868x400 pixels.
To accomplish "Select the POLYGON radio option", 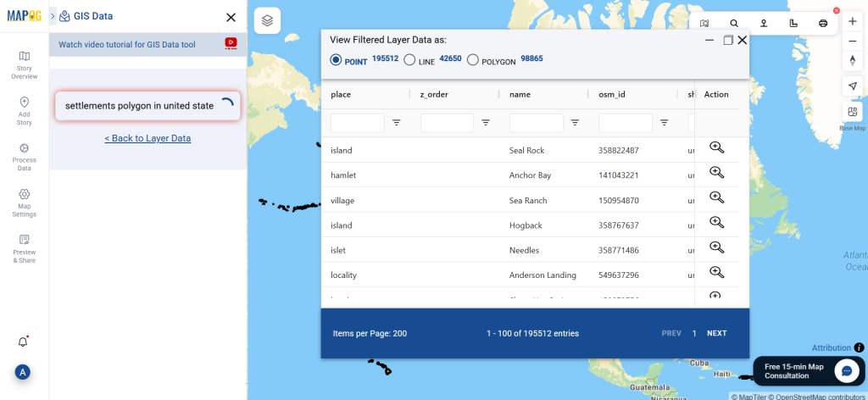I will pos(473,60).
